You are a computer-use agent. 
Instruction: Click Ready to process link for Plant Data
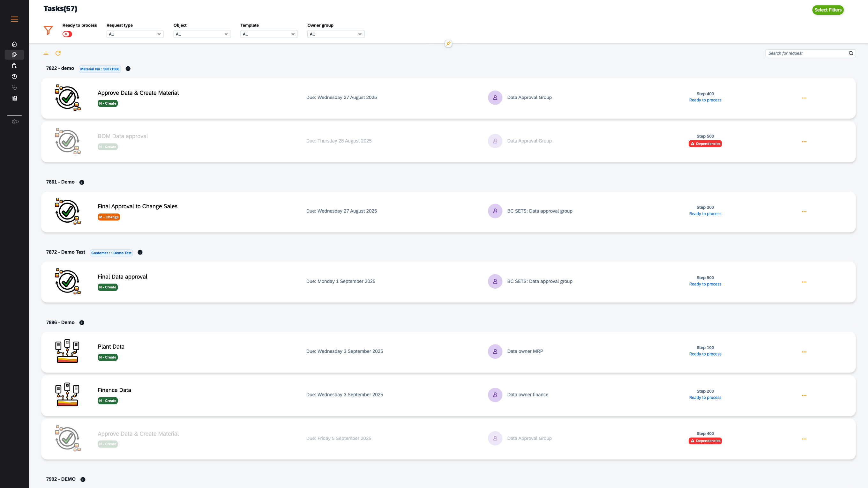pyautogui.click(x=705, y=354)
